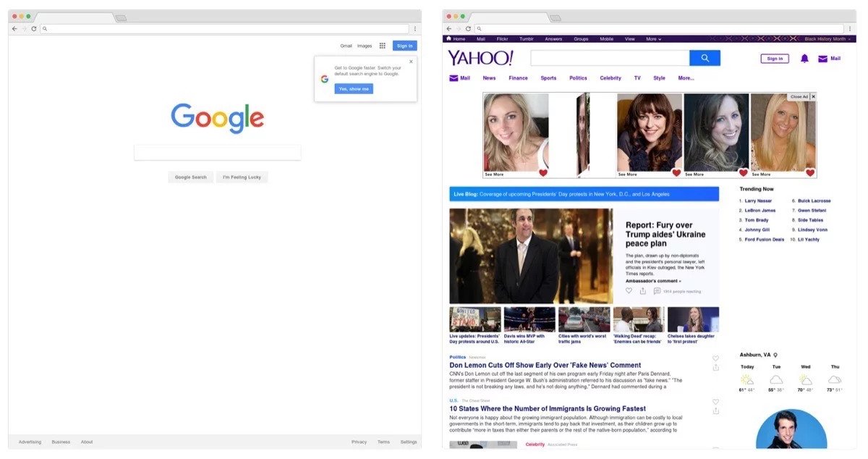Like the Ukraine peace plan story with the heart
This screenshot has width=868, height=459.
click(629, 291)
